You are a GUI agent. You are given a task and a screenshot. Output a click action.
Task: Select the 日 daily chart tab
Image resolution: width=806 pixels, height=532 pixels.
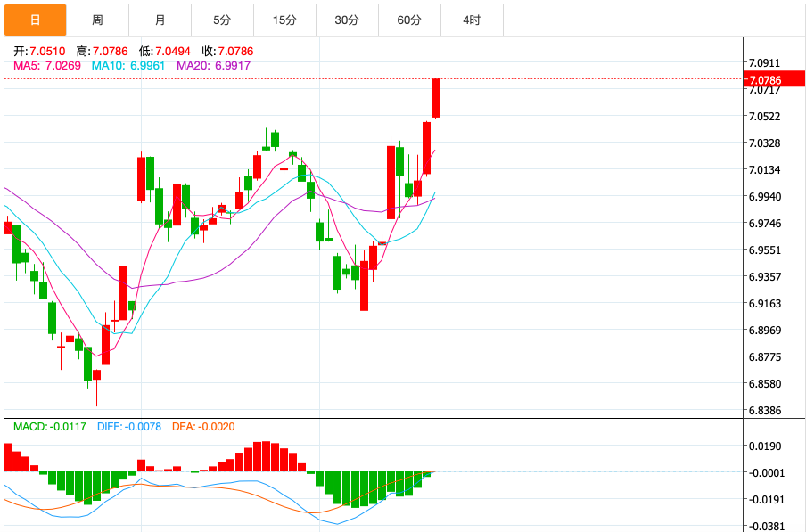36,20
